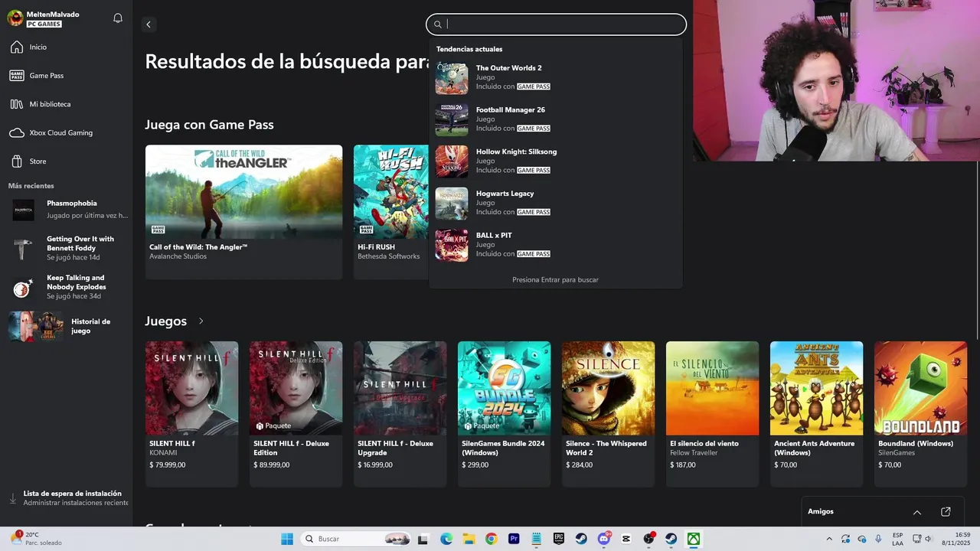Open Ancient Ants Adventure card
The height and width of the screenshot is (551, 980).
point(816,414)
